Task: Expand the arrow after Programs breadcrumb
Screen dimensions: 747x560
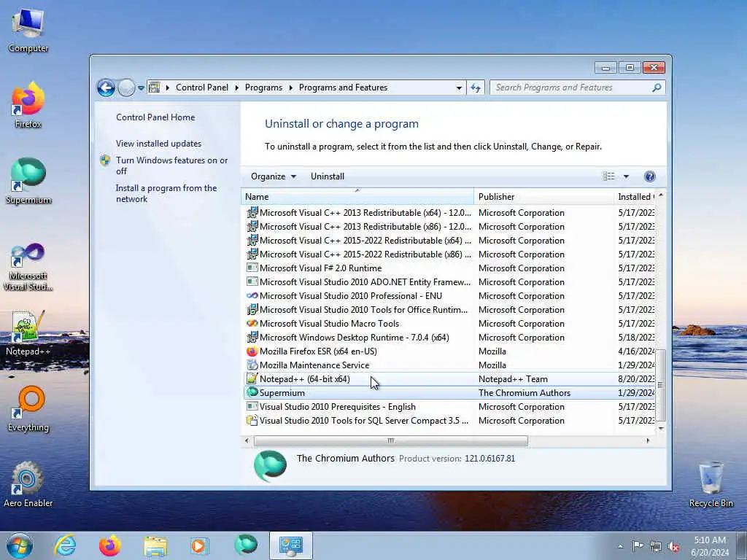Action: click(290, 87)
